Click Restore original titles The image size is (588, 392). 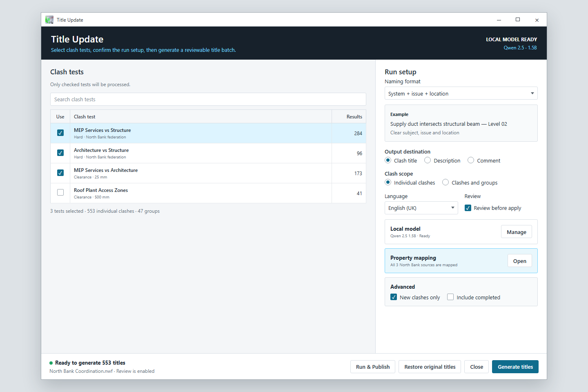click(x=430, y=367)
